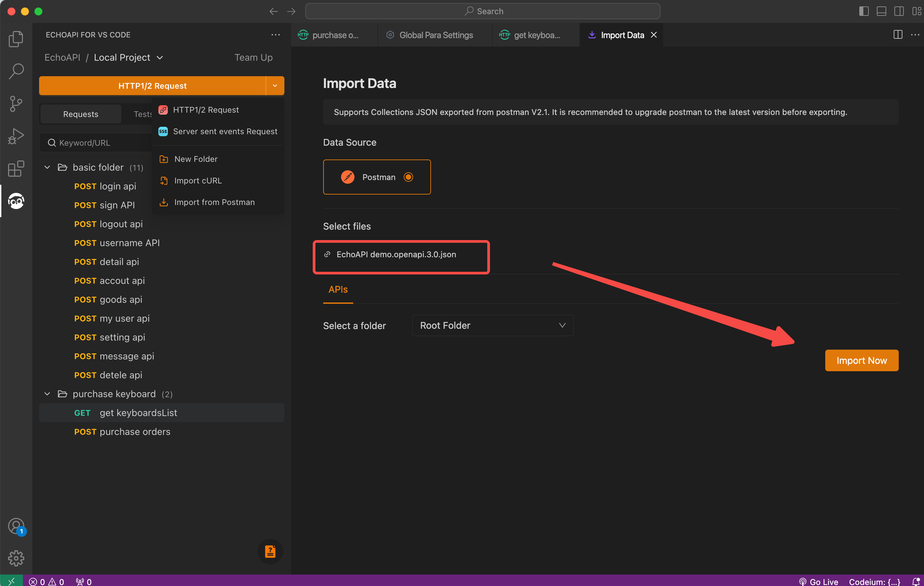Image resolution: width=924 pixels, height=586 pixels.
Task: Select the APIs tab
Action: click(x=338, y=290)
